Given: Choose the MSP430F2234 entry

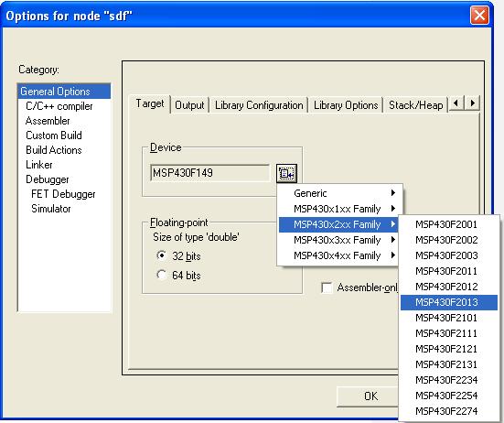Looking at the screenshot, I should (x=449, y=380).
